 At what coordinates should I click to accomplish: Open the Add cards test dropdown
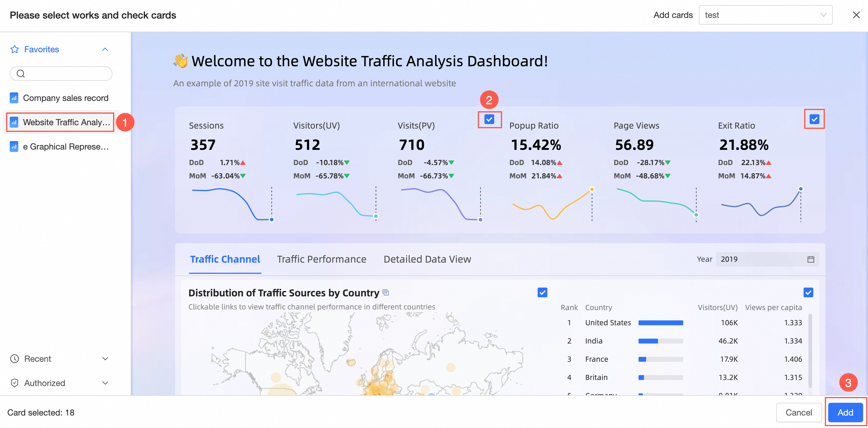[x=765, y=15]
